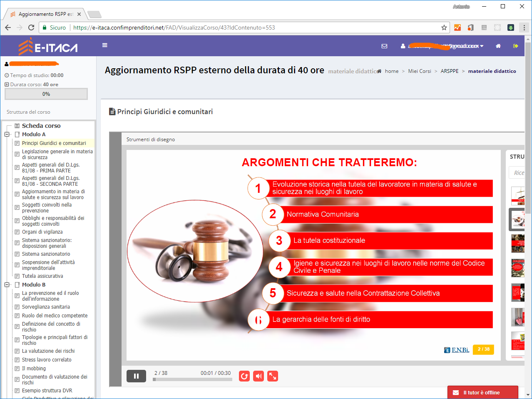
Task: Click the red replay slide button
Action: point(244,376)
